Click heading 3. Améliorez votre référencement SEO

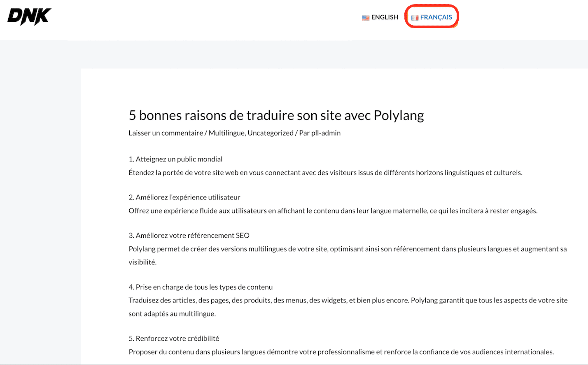click(189, 236)
